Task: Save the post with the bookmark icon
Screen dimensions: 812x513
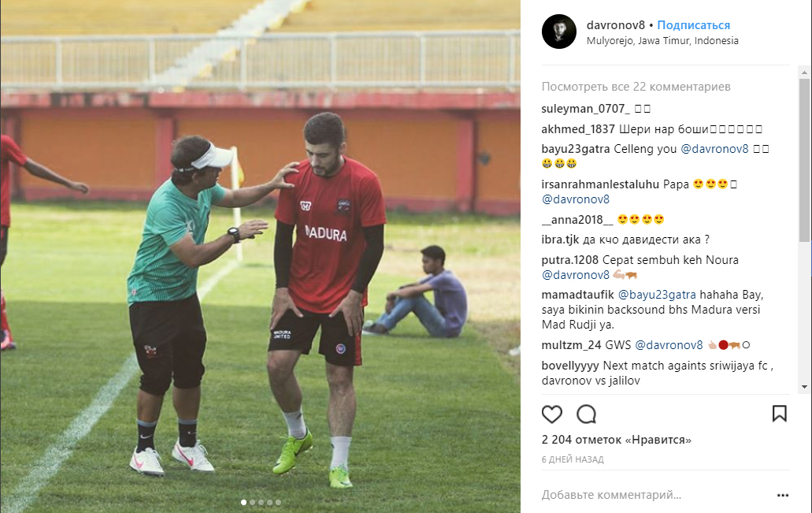Action: click(780, 414)
